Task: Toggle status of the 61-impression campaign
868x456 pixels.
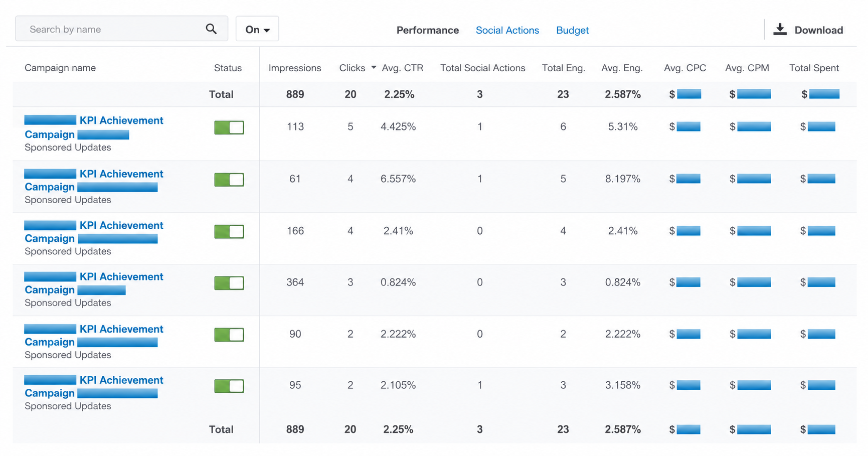Action: point(229,180)
